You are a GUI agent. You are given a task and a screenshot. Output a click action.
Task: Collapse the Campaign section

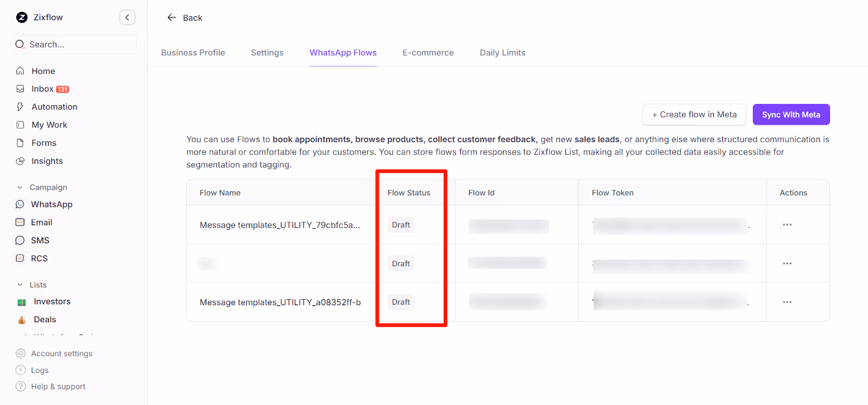coord(20,188)
